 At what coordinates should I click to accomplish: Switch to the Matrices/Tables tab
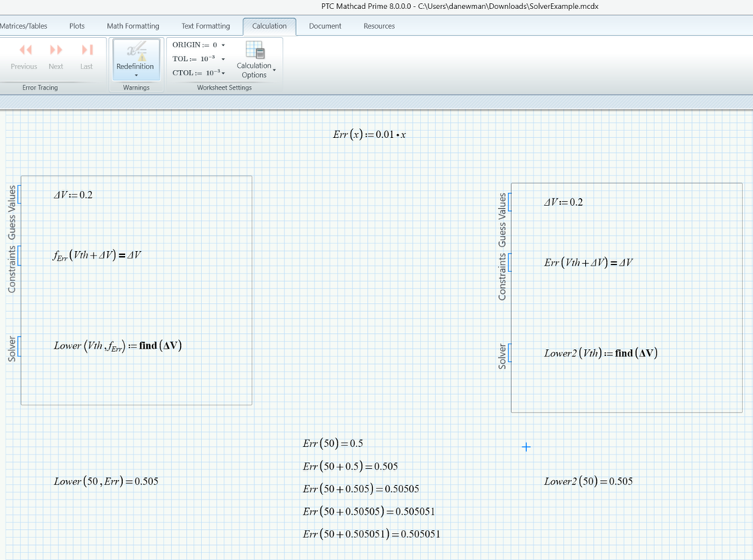point(23,26)
